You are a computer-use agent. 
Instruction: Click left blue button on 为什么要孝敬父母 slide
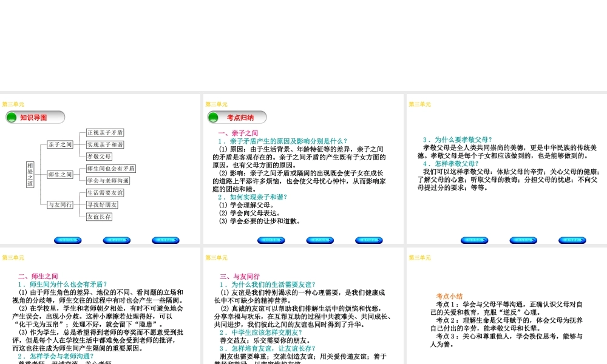pyautogui.click(x=474, y=240)
